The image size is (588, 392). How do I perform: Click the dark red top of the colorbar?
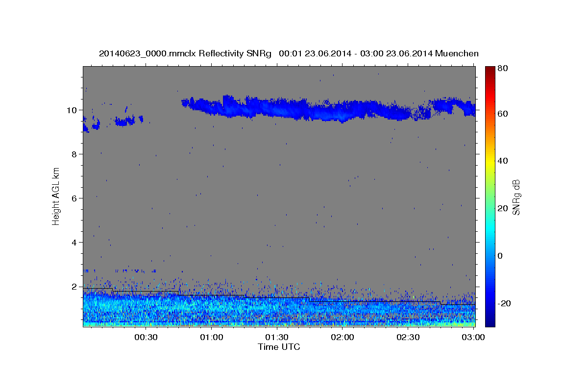click(490, 71)
